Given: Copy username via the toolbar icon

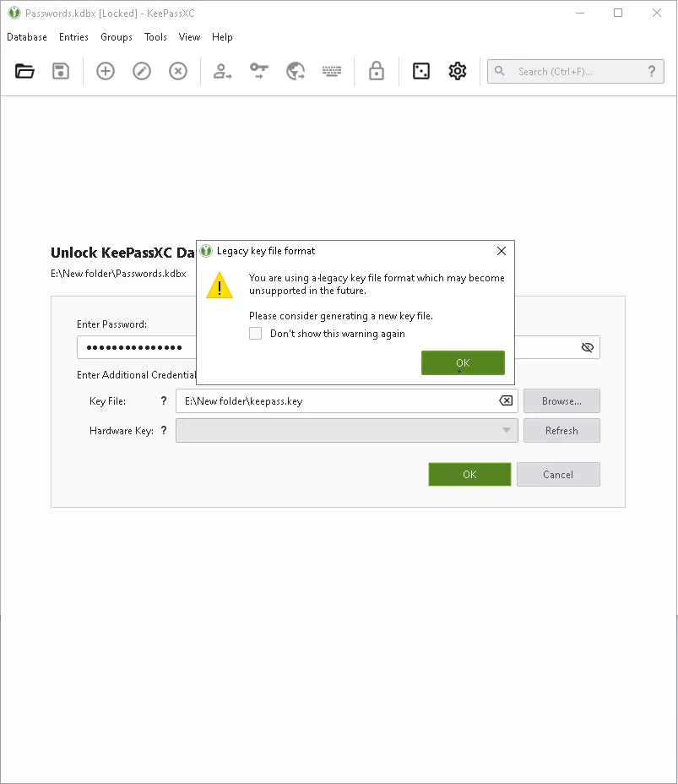Looking at the screenshot, I should pos(223,71).
